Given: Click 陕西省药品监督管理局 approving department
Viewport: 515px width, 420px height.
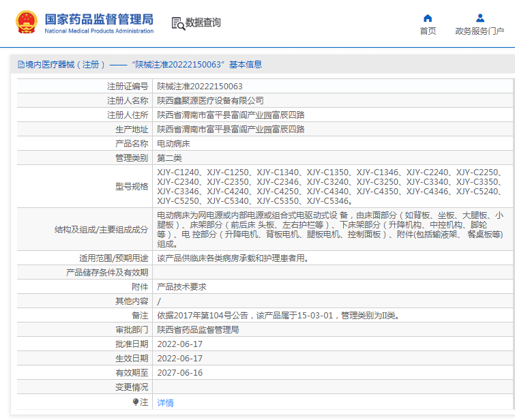Looking at the screenshot, I should 198,330.
